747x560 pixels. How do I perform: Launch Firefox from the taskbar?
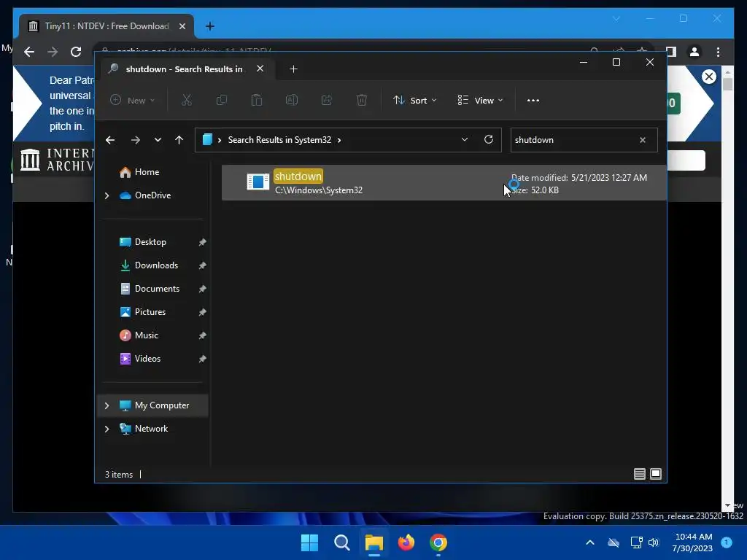point(406,542)
